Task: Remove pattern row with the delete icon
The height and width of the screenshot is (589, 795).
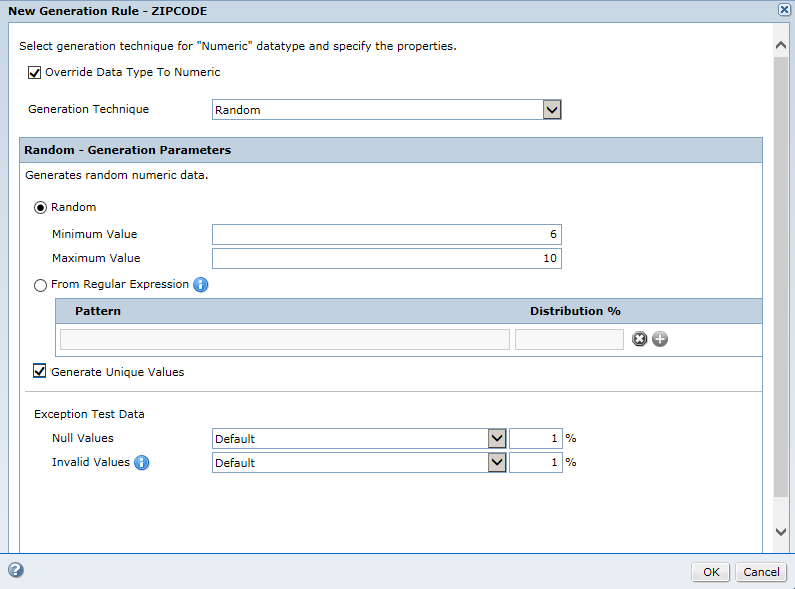Action: [x=639, y=339]
